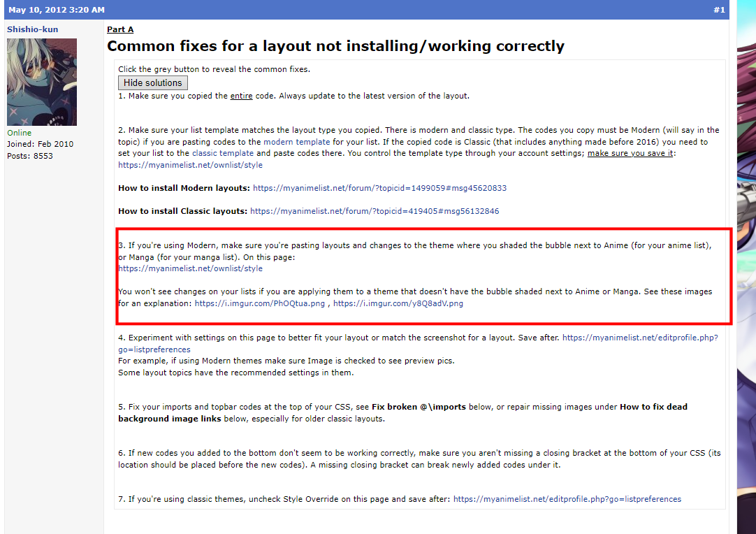The width and height of the screenshot is (756, 534).
Task: Click the Hide solutions button
Action: [x=152, y=82]
